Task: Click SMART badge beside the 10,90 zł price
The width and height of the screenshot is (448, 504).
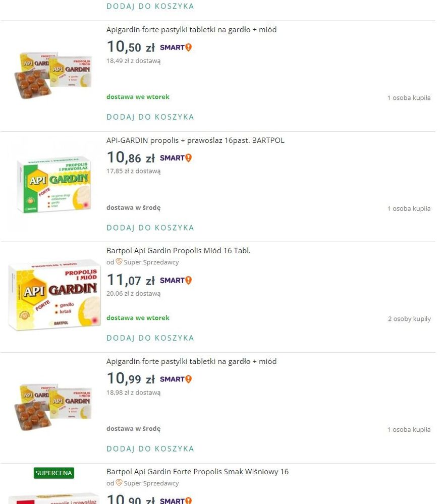Action: tap(176, 500)
